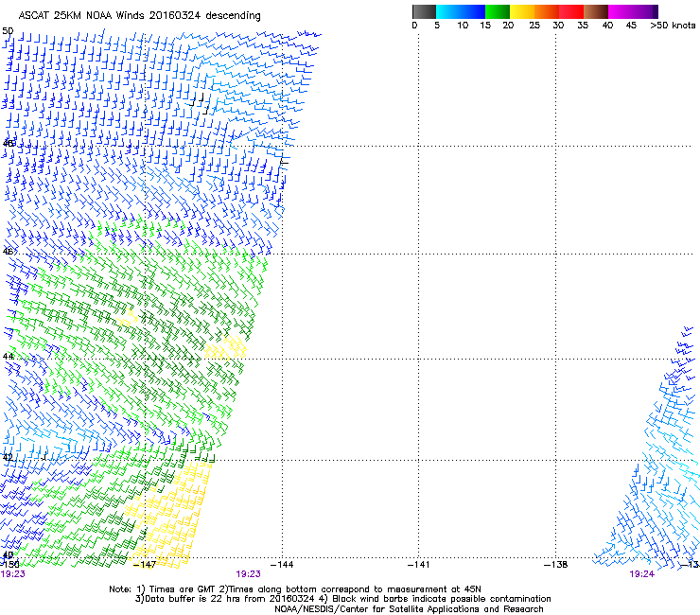Click the purple '19:24' time label

(x=641, y=574)
